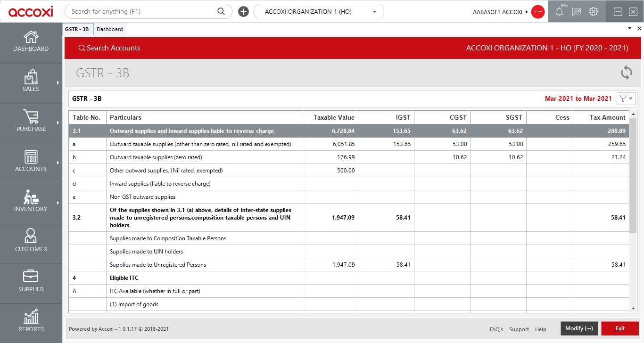Click the table vertical scrollbar thumb
644x343 pixels.
click(633, 175)
